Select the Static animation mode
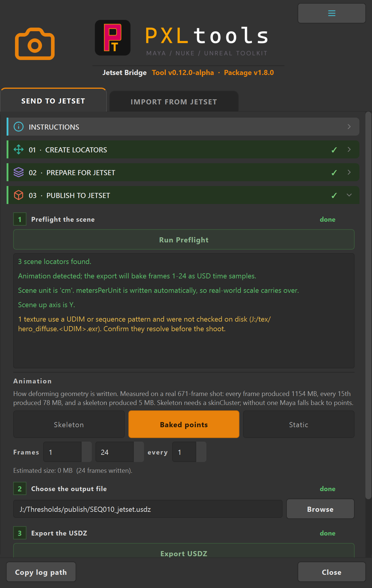Screen dimensions: 372x588 pos(298,424)
